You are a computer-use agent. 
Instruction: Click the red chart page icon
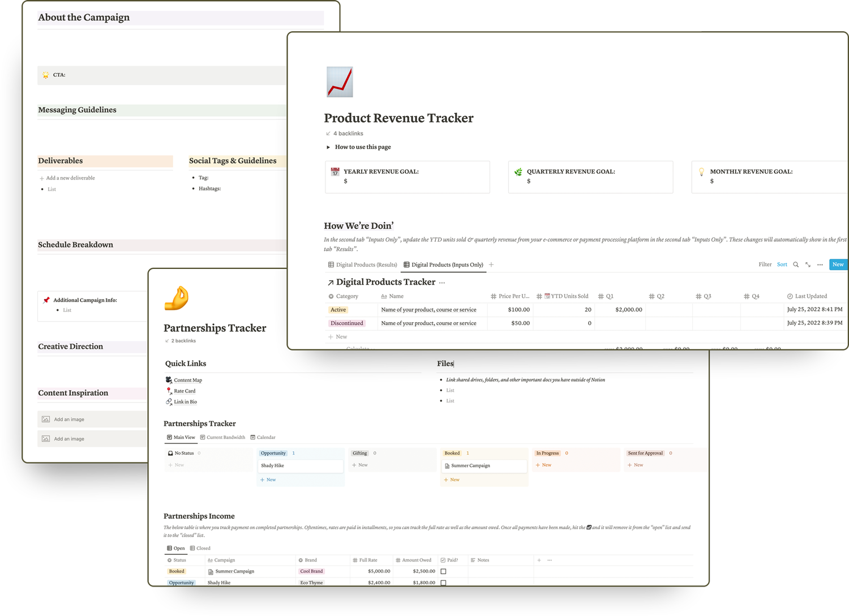[x=340, y=82]
